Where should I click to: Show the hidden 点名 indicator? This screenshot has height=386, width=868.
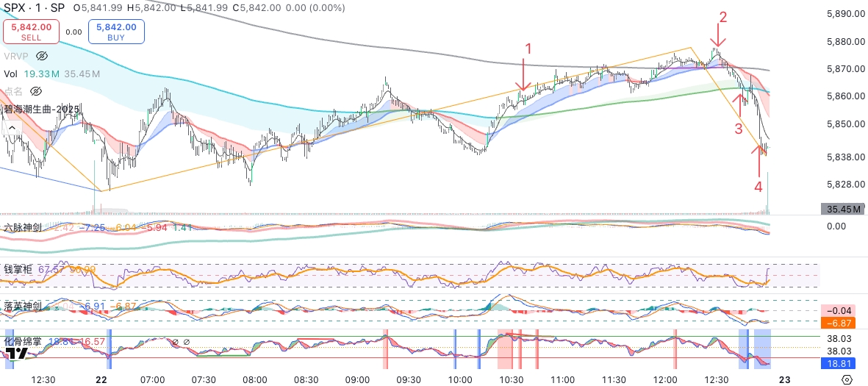[35, 91]
